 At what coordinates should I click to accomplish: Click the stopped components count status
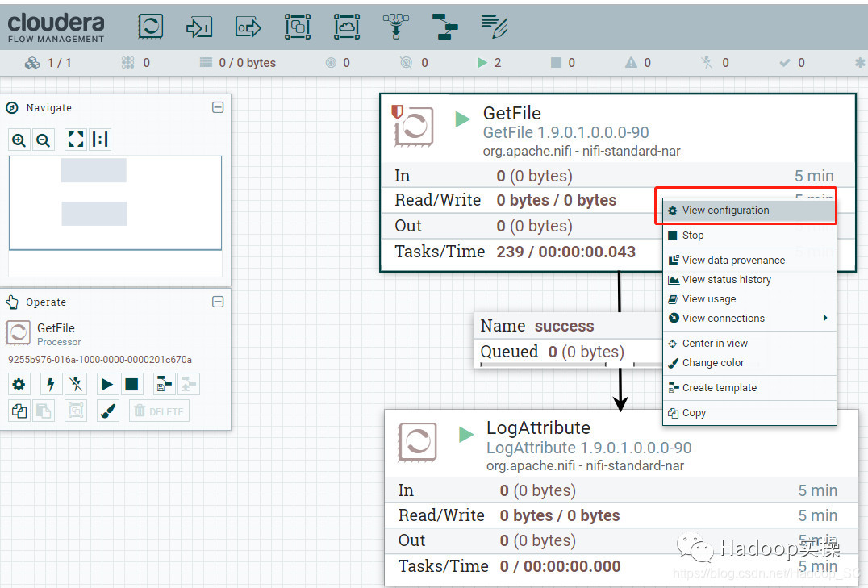(x=563, y=63)
